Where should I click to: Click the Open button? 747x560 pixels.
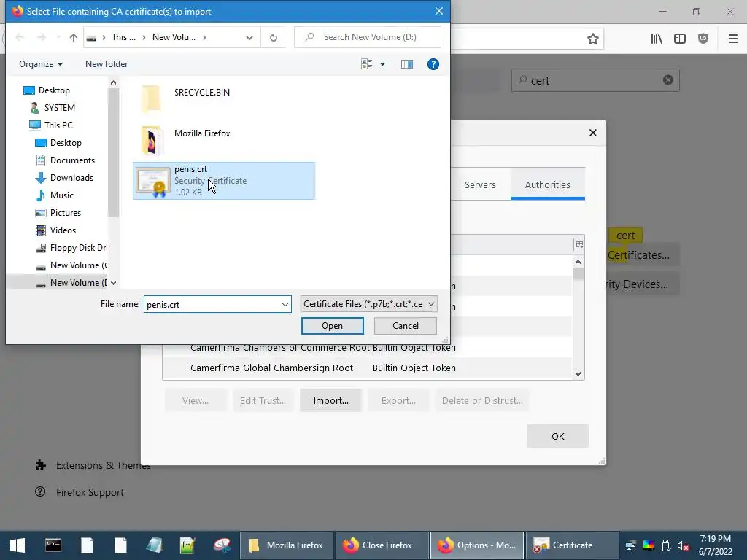(x=333, y=326)
